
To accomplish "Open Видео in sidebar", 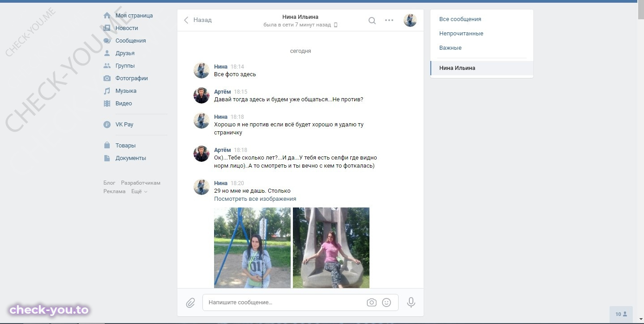I will [x=124, y=104].
